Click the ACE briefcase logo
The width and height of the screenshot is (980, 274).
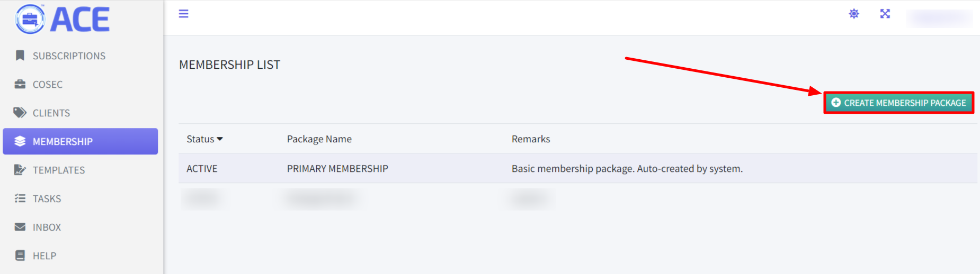pos(30,20)
